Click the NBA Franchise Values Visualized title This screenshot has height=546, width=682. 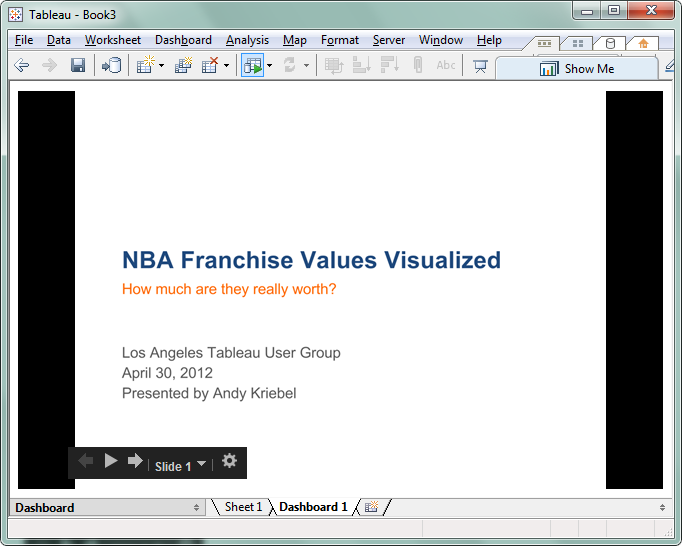[x=311, y=260]
